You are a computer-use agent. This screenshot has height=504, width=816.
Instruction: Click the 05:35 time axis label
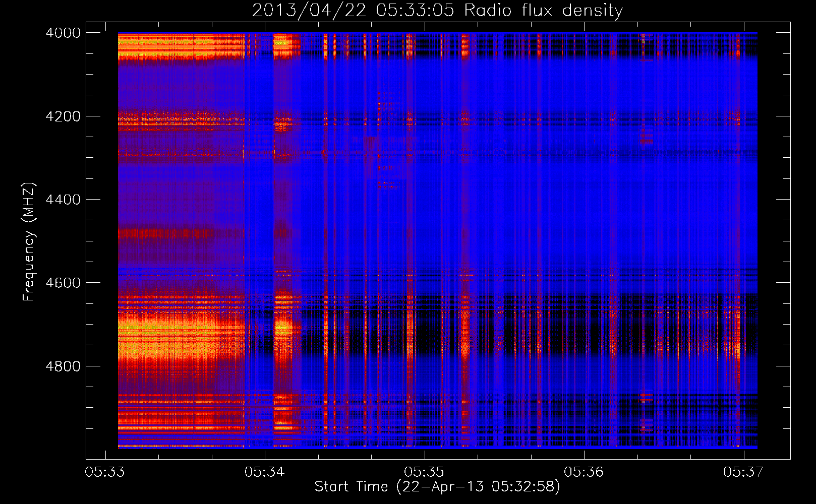coord(425,472)
